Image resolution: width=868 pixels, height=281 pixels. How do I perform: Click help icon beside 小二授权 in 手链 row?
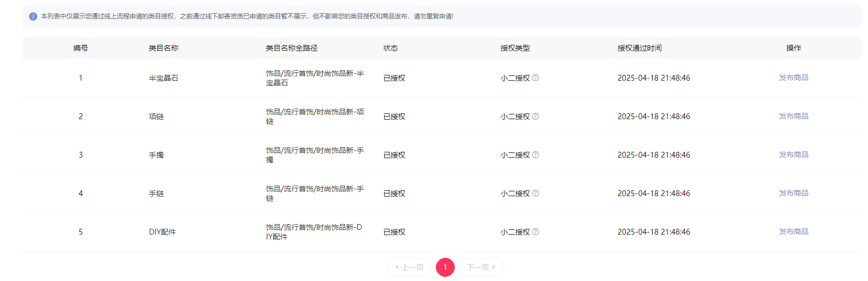click(535, 193)
